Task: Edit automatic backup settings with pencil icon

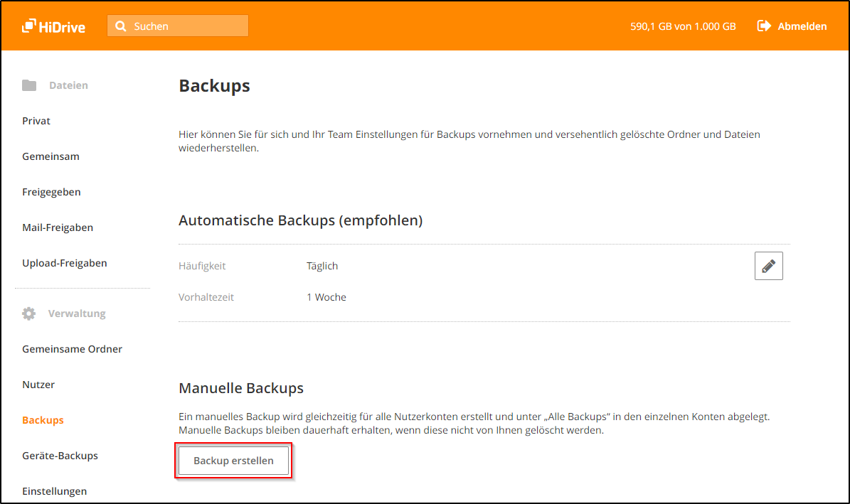Action: click(x=769, y=266)
